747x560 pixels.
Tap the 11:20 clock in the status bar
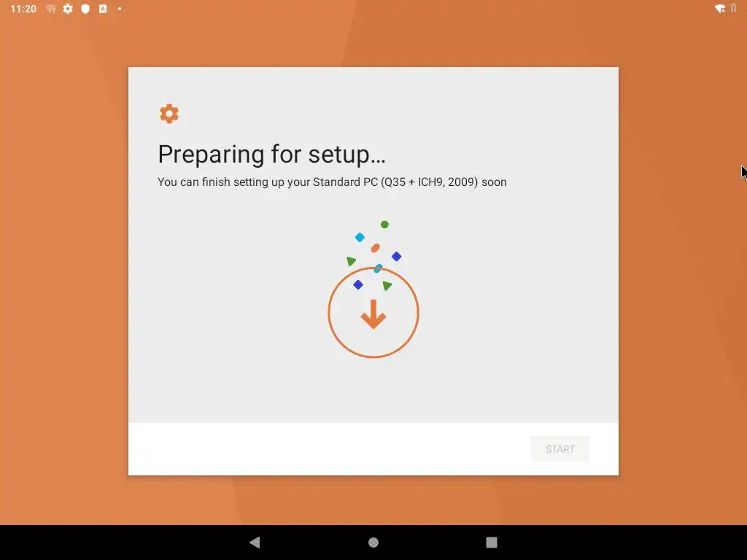pyautogui.click(x=23, y=9)
